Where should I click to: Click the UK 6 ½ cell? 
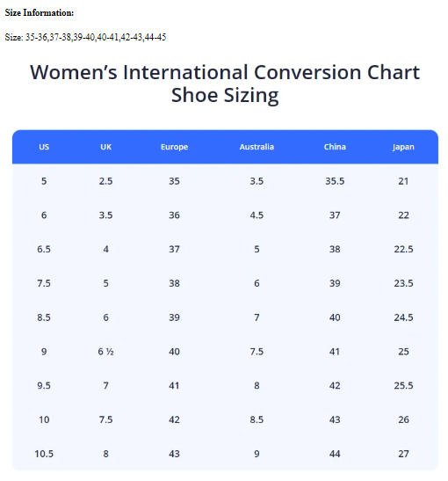click(x=105, y=352)
